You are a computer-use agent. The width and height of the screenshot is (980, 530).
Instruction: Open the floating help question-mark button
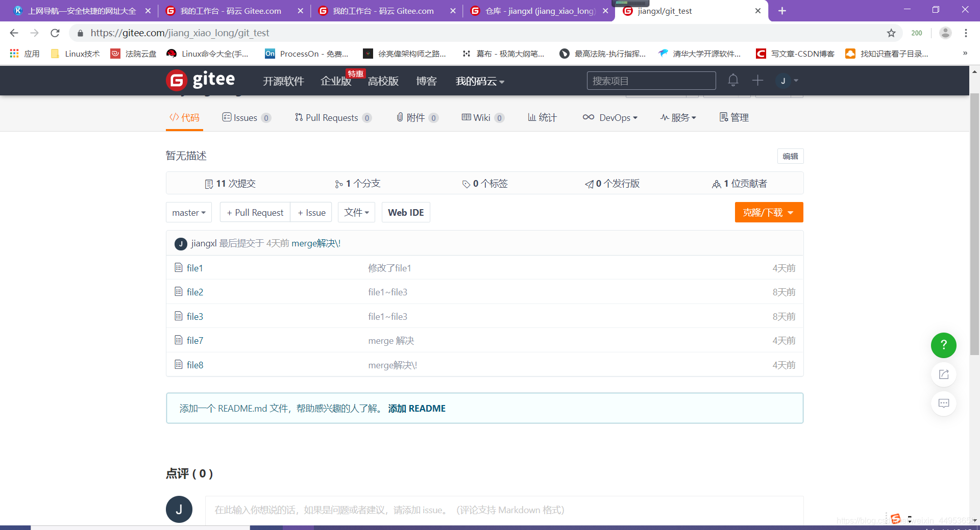(943, 345)
